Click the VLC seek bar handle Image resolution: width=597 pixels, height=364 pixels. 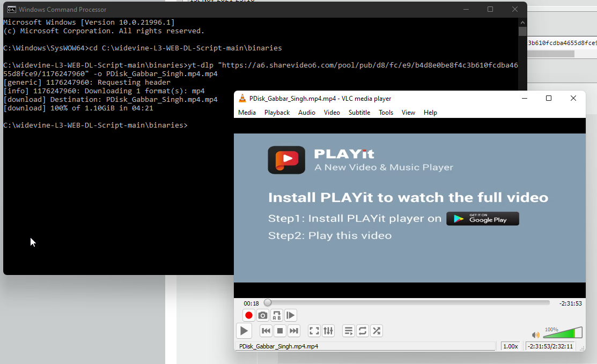(x=268, y=303)
